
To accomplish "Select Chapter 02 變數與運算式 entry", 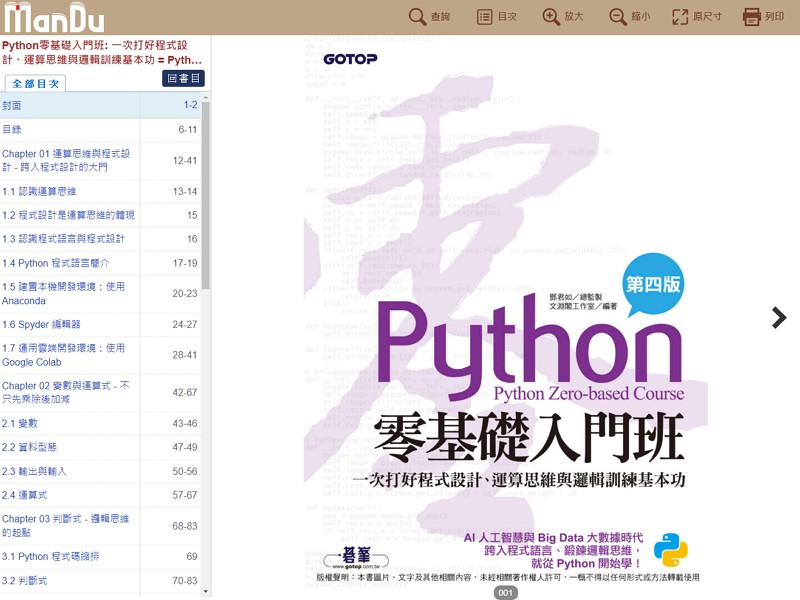I will [70, 392].
